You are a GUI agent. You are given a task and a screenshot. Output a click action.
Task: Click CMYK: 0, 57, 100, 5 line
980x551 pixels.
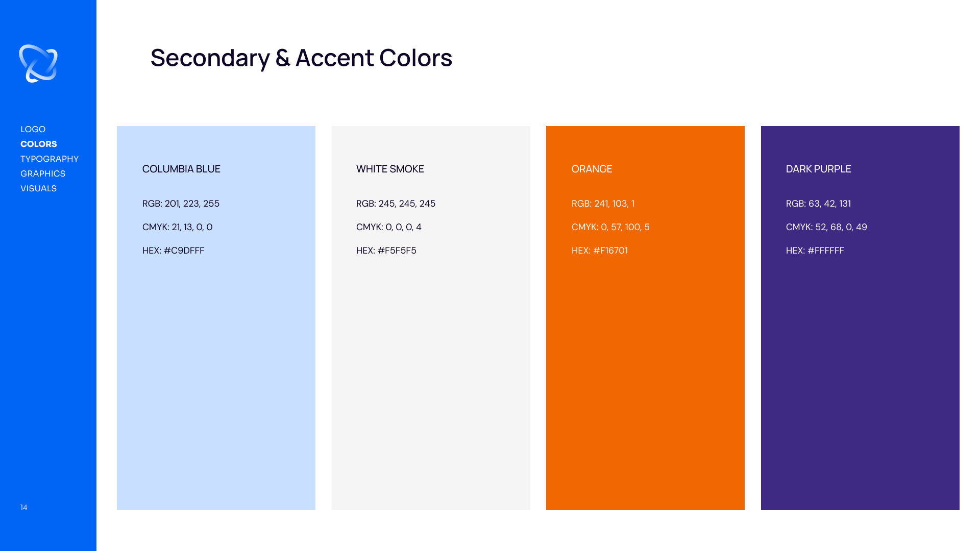[x=610, y=227]
